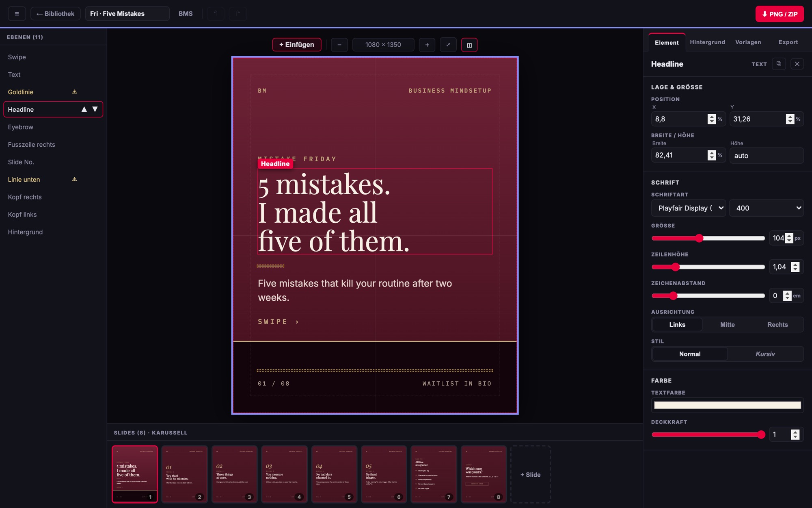
Task: Duplicate the Headline element
Action: pos(779,64)
